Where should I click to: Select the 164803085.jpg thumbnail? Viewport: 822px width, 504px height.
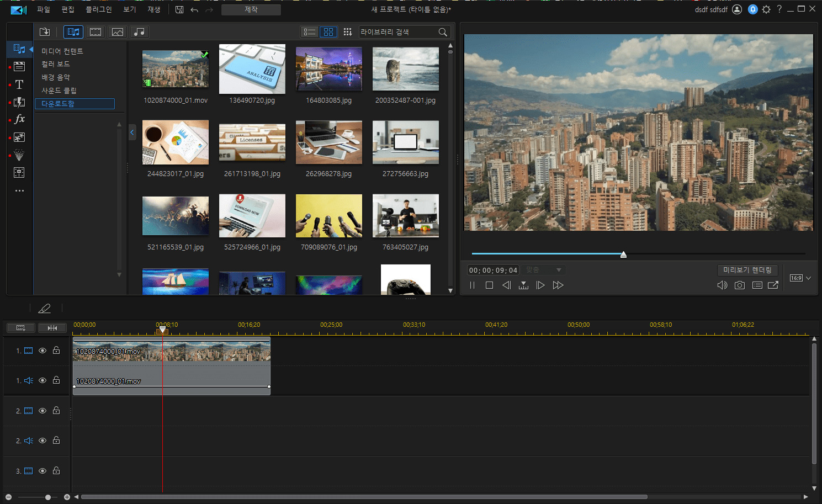point(328,69)
